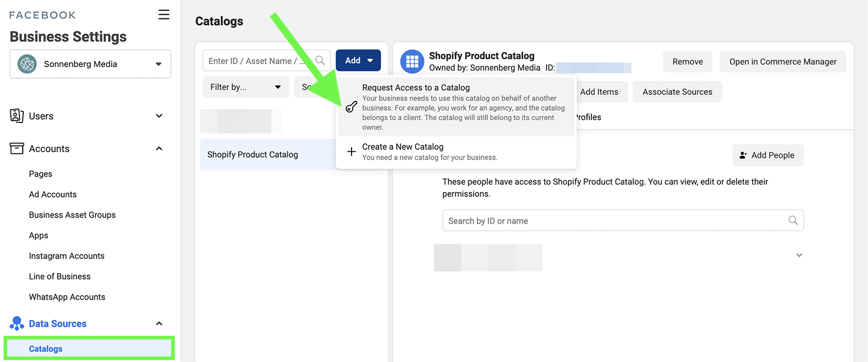Image resolution: width=868 pixels, height=362 pixels.
Task: Click the Search by ID or name field
Action: (623, 220)
